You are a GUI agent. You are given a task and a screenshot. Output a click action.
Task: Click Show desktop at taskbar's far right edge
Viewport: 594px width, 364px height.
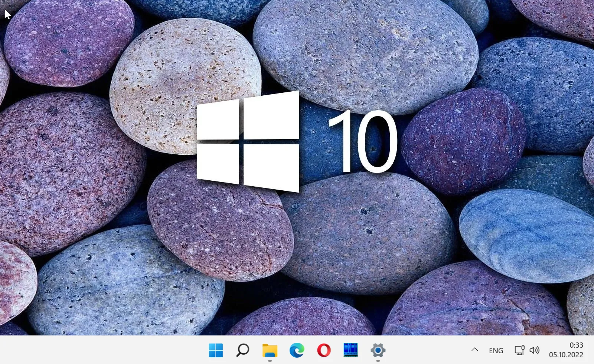click(x=593, y=350)
